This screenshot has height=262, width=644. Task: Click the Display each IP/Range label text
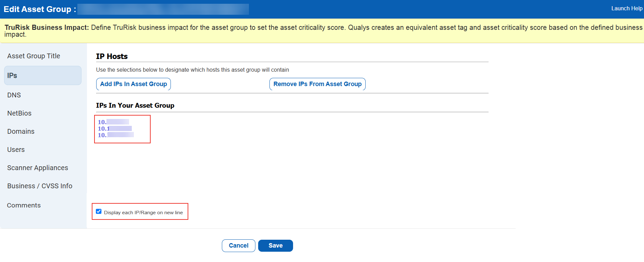[143, 213]
